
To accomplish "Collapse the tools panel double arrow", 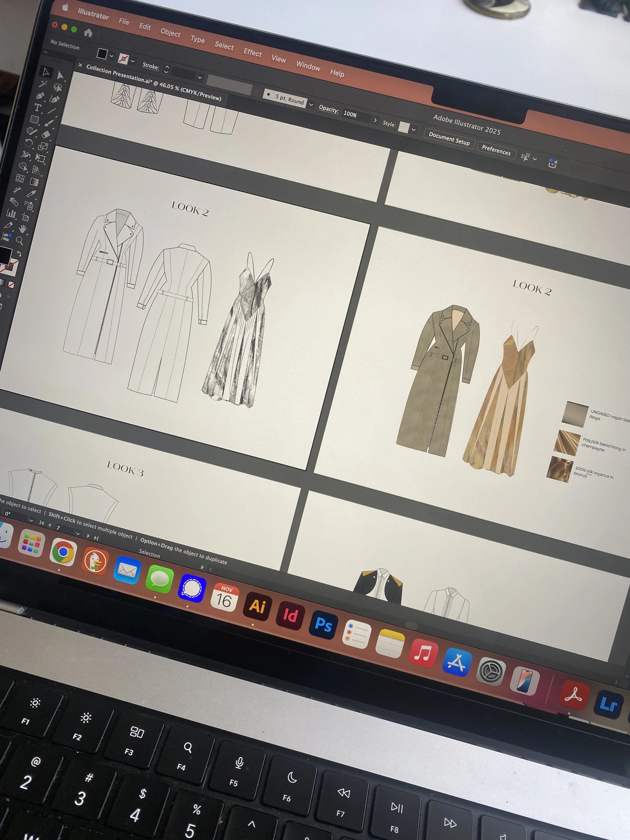I will [46, 52].
